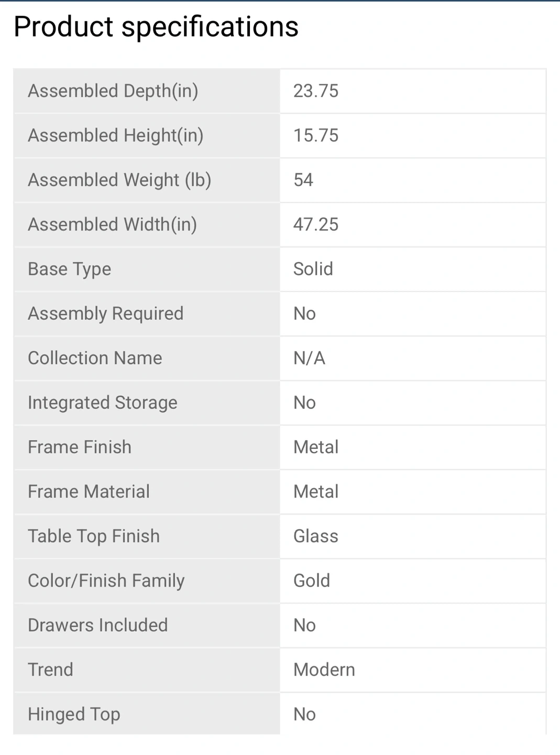Select the Glass table top value

[x=316, y=537]
